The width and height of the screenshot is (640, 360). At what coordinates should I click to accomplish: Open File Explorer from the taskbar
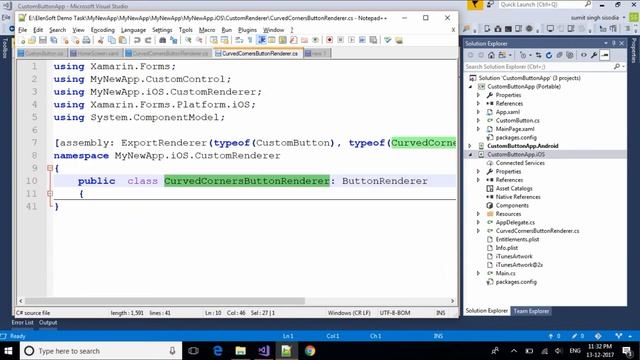240,351
